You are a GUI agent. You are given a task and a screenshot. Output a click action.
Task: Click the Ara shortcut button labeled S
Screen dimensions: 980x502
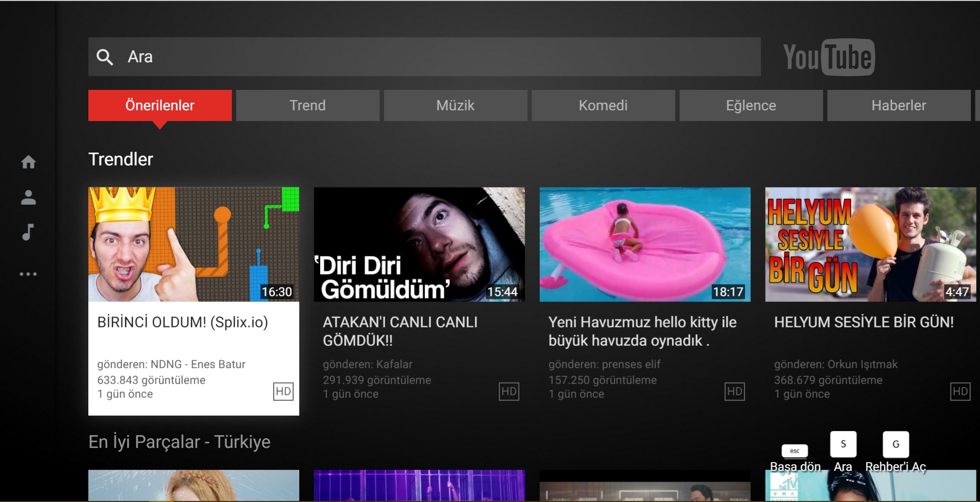point(843,444)
